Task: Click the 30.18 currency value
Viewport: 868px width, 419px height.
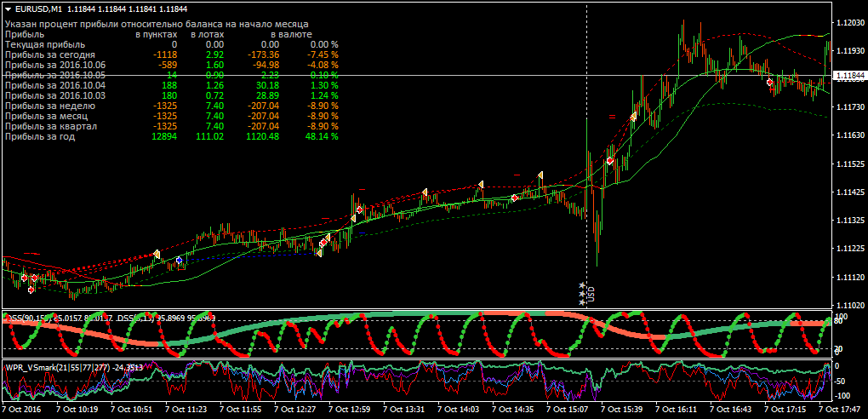Action: tap(268, 85)
